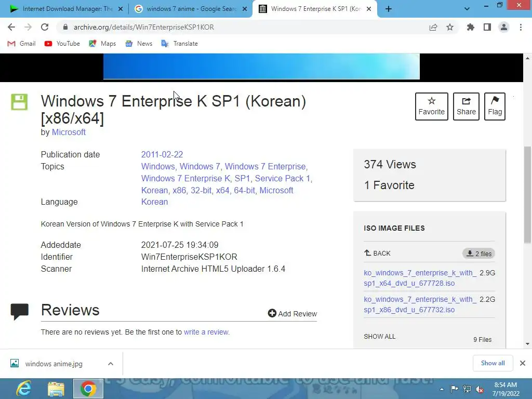Open the Extensions puzzle icon
Screen dimensions: 532x399
(x=471, y=27)
